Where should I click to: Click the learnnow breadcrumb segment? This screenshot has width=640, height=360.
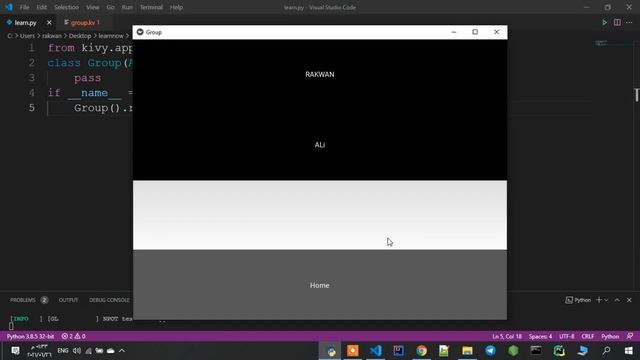[111, 36]
